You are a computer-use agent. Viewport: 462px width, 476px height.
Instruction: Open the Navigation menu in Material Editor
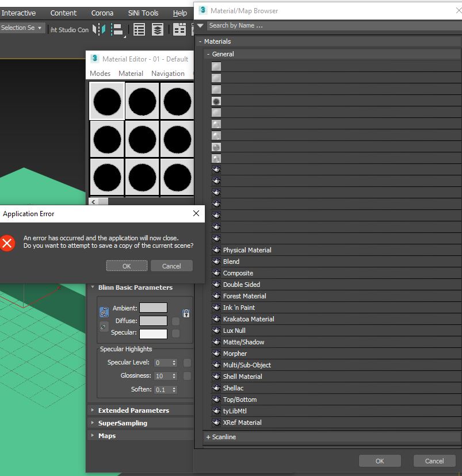(x=167, y=74)
